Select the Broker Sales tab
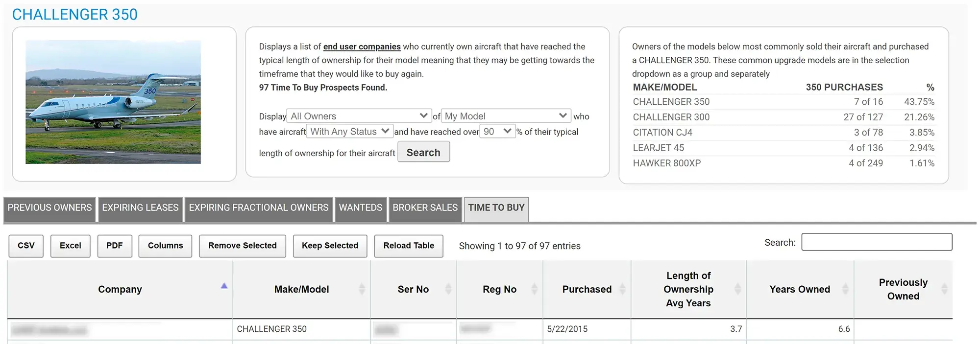Image resolution: width=980 pixels, height=344 pixels. click(x=425, y=208)
